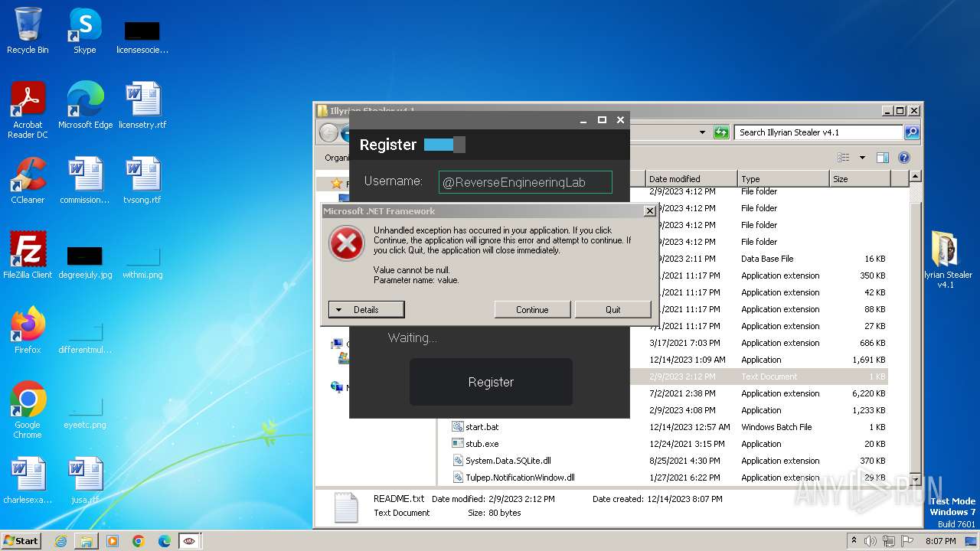
Task: Click File Explorer taskbar icon
Action: (87, 541)
